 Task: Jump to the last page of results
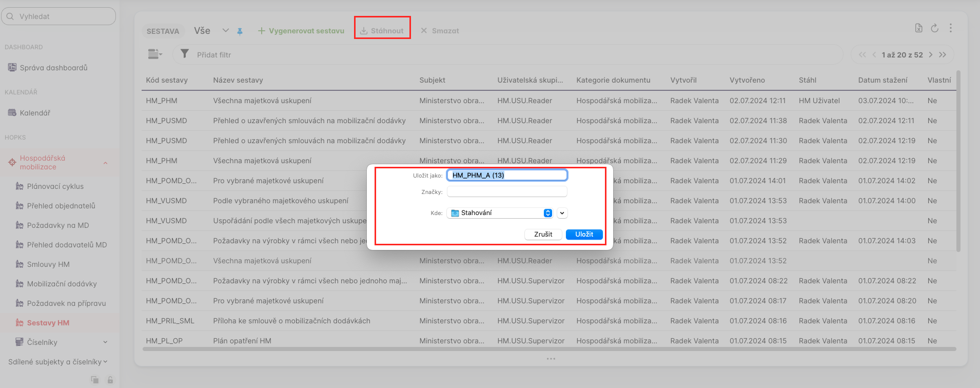coord(943,54)
